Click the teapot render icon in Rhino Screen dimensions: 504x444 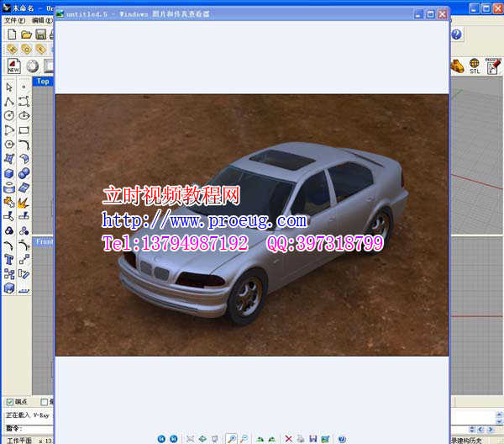[457, 66]
